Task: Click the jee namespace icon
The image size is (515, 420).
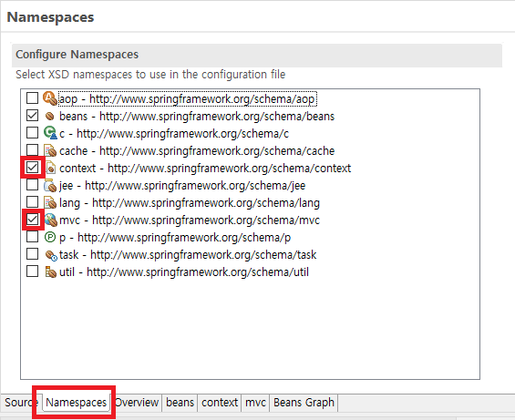Action: click(x=50, y=185)
